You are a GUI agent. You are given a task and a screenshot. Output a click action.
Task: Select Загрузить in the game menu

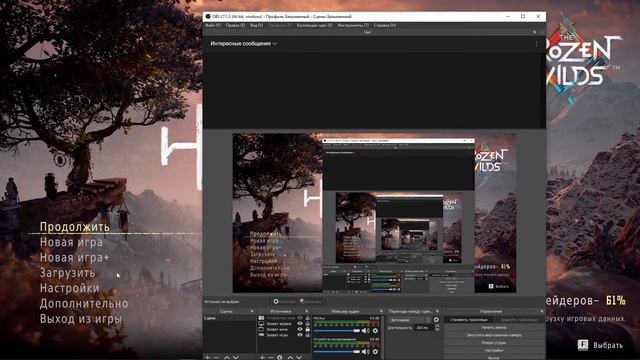(67, 273)
